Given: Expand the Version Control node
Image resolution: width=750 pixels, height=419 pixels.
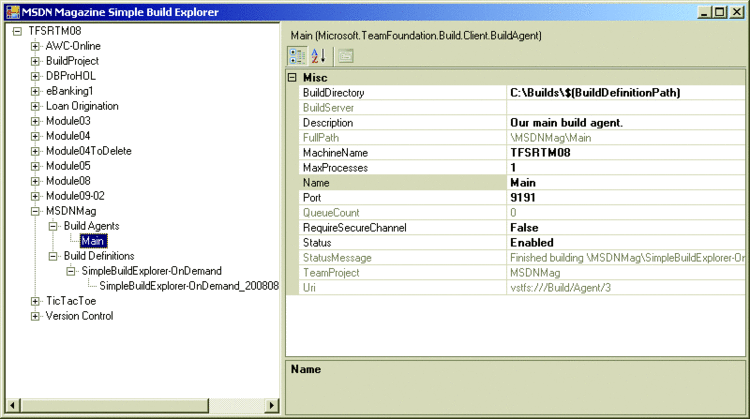Looking at the screenshot, I should coord(35,316).
